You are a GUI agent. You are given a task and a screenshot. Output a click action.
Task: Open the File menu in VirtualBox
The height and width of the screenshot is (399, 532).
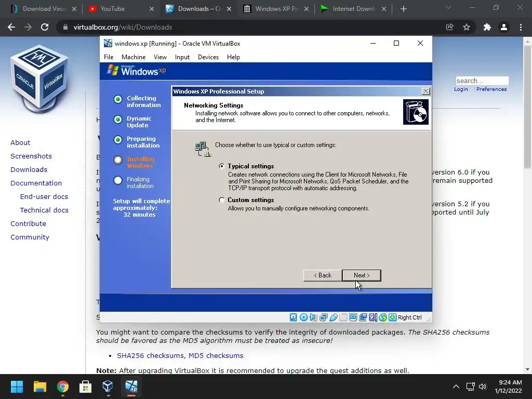tap(109, 57)
